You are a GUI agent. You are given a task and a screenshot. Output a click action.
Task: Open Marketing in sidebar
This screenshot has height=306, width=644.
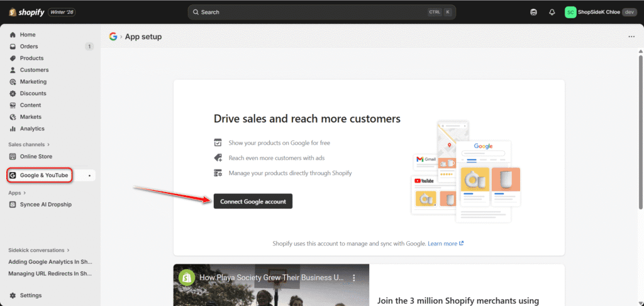[33, 81]
